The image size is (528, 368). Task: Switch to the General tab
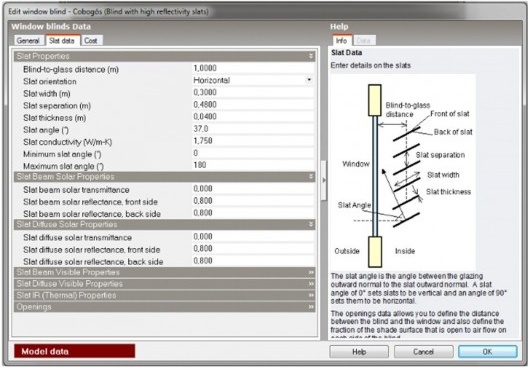click(x=28, y=41)
